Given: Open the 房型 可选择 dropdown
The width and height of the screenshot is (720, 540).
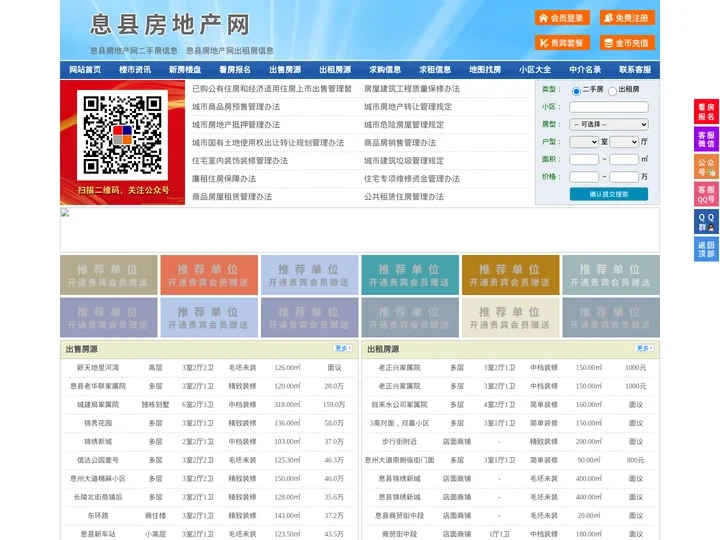Looking at the screenshot, I should click(609, 124).
